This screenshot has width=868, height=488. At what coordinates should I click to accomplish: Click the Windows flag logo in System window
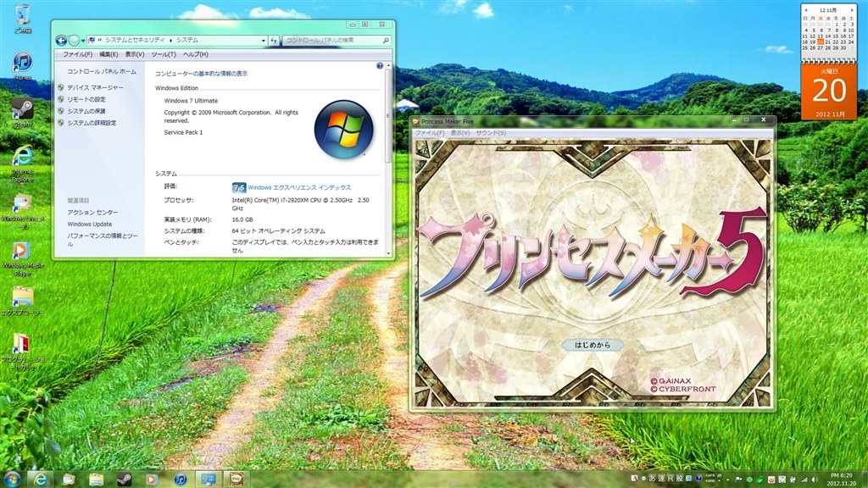pyautogui.click(x=343, y=127)
